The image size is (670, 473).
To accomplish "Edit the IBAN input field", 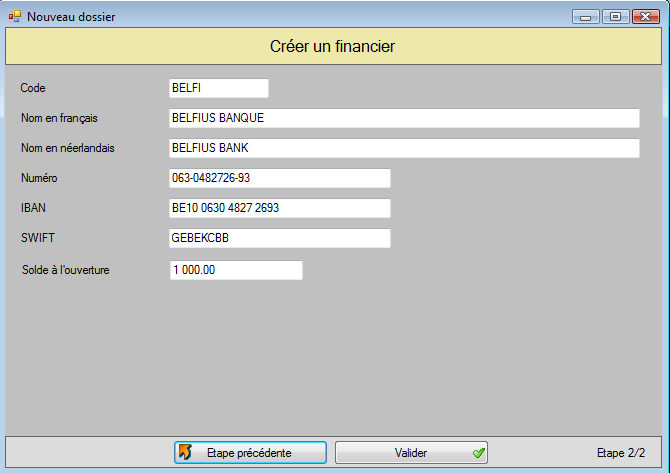I will coord(280,208).
